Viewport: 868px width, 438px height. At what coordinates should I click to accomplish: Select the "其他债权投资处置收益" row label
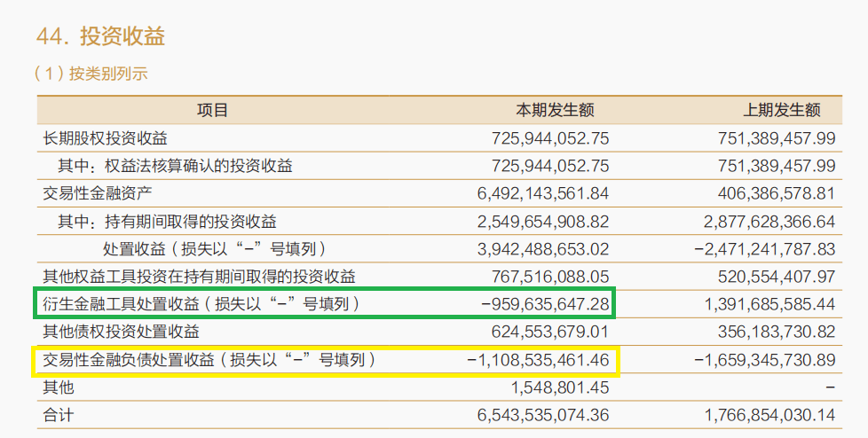[122, 332]
